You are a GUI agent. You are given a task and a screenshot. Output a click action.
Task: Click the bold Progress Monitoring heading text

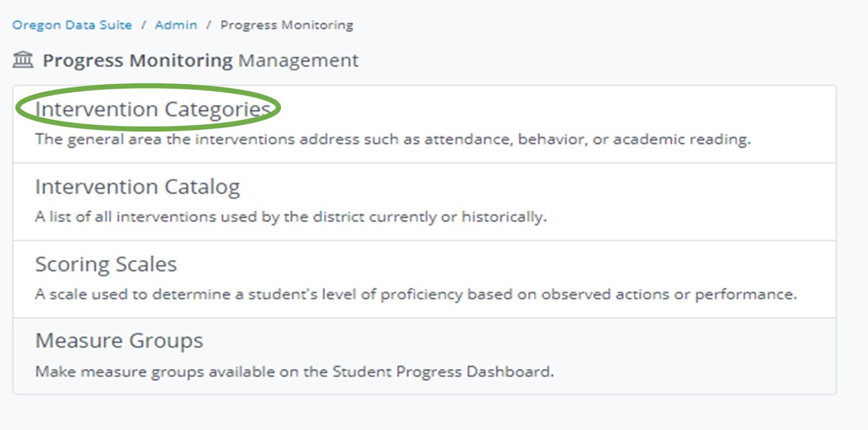pyautogui.click(x=137, y=60)
